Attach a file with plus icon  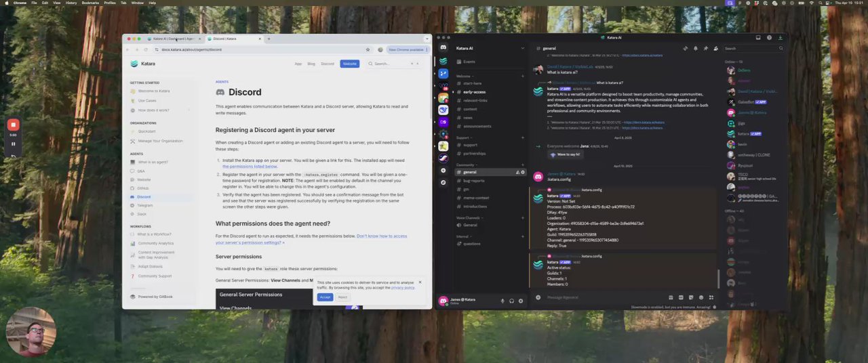coord(538,297)
